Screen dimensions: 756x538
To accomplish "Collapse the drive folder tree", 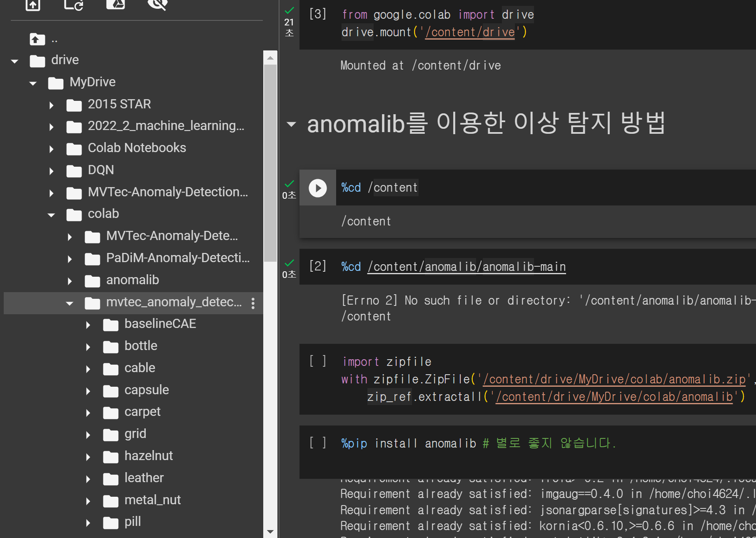I will tap(15, 61).
